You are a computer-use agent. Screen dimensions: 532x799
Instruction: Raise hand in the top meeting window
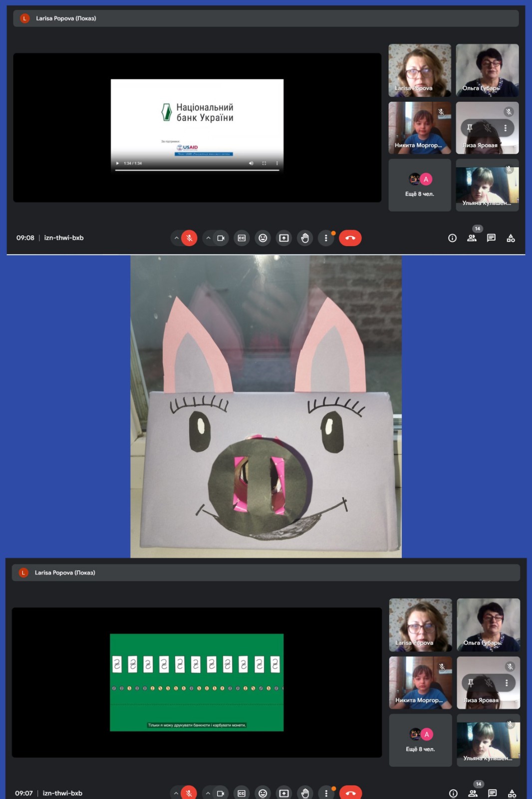pyautogui.click(x=305, y=238)
